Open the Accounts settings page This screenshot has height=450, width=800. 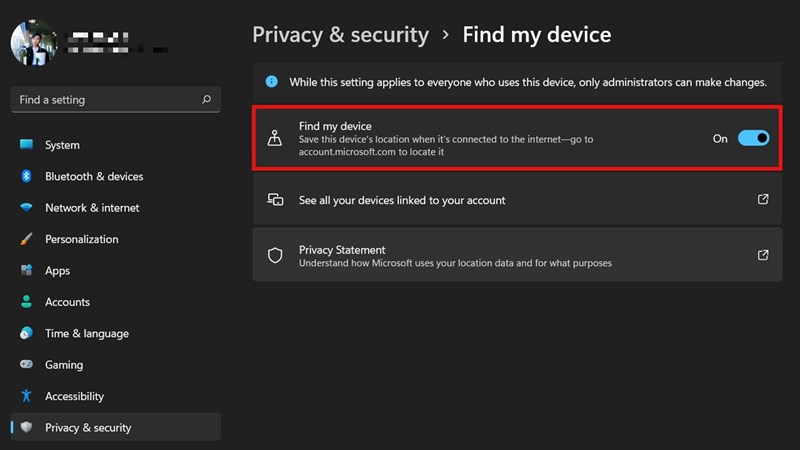67,302
